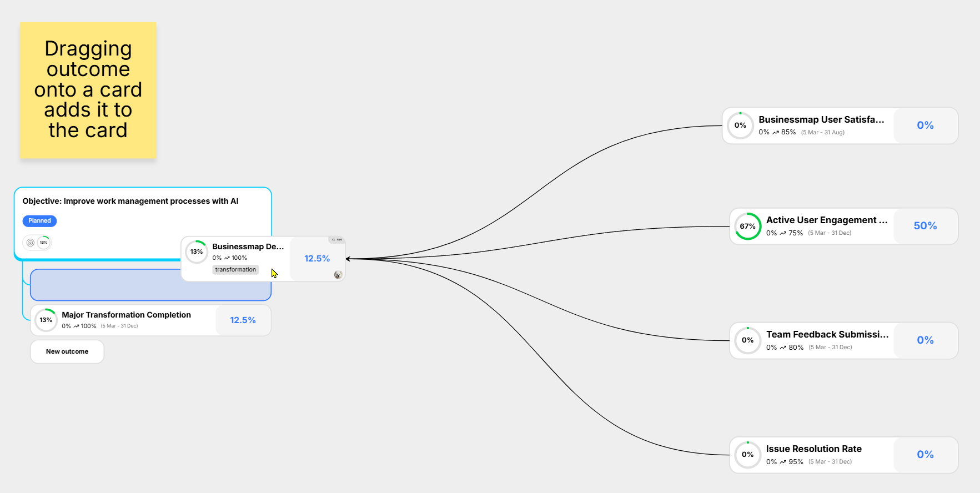Click the transformation tag on the dragged card

click(235, 270)
